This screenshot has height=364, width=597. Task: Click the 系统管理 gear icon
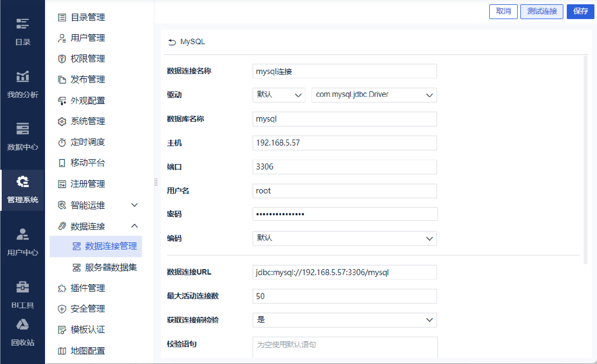click(x=62, y=122)
